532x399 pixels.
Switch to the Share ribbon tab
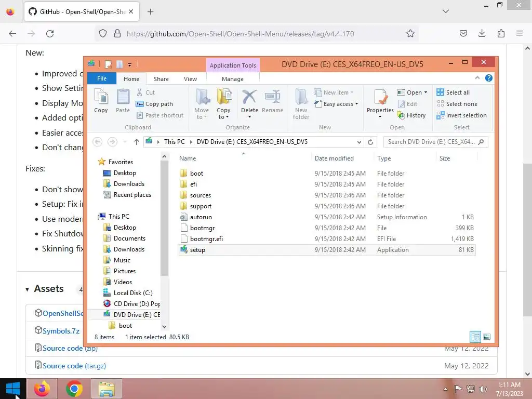click(161, 79)
